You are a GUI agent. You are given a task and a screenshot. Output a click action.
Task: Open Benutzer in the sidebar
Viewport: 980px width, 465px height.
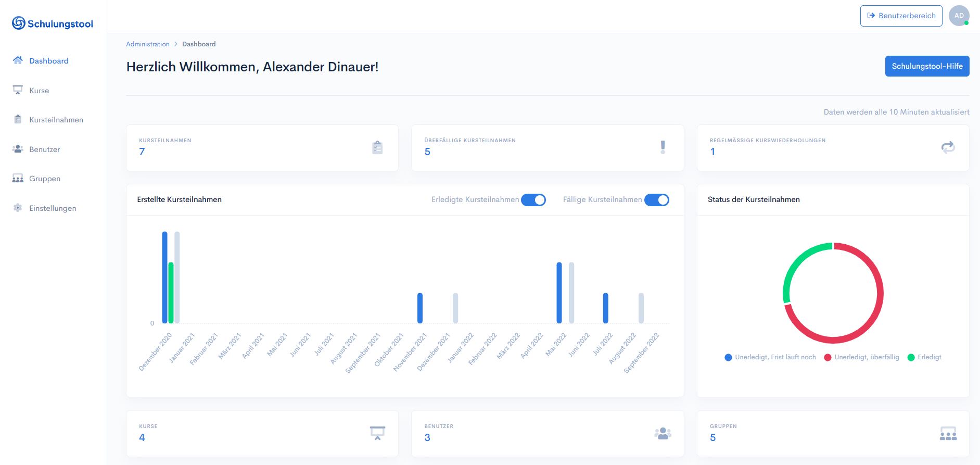(x=44, y=149)
